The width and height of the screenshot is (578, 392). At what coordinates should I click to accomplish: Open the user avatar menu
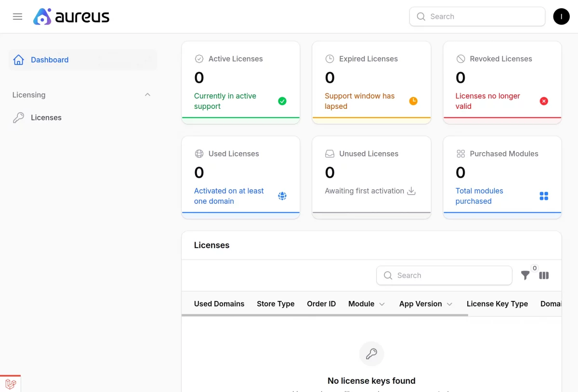pyautogui.click(x=561, y=16)
